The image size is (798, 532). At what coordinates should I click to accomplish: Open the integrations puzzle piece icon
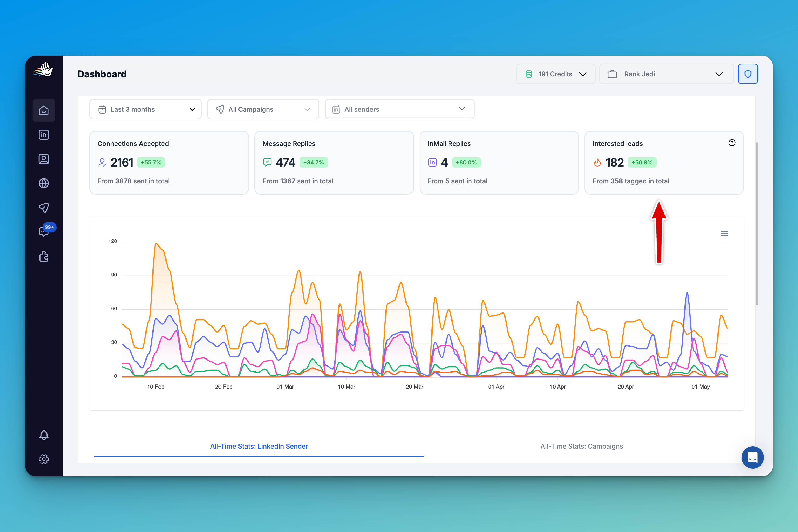click(x=44, y=256)
